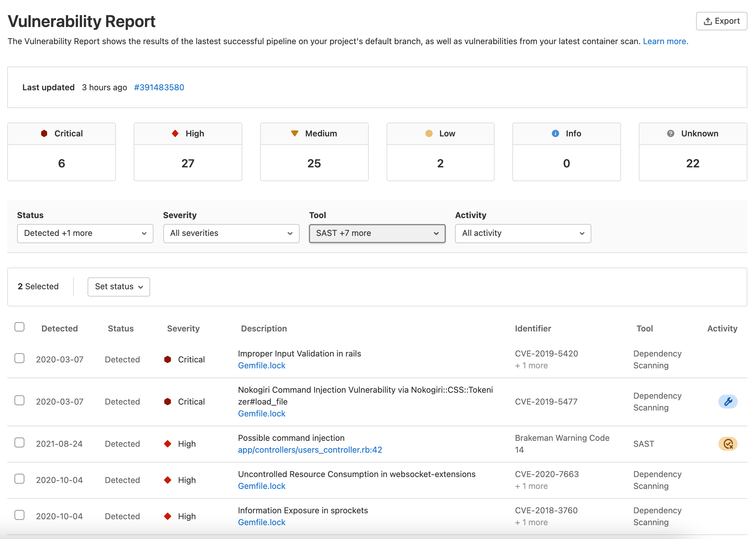
Task: Click the upload icon inside the Export button
Action: coord(708,21)
